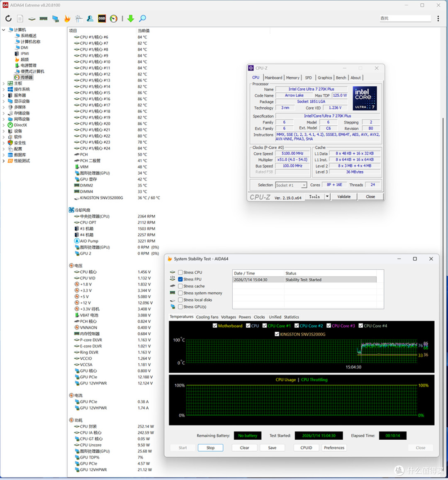Click the monitor diagnostics toolbar icon
448x480 pixels.
coord(56,19)
